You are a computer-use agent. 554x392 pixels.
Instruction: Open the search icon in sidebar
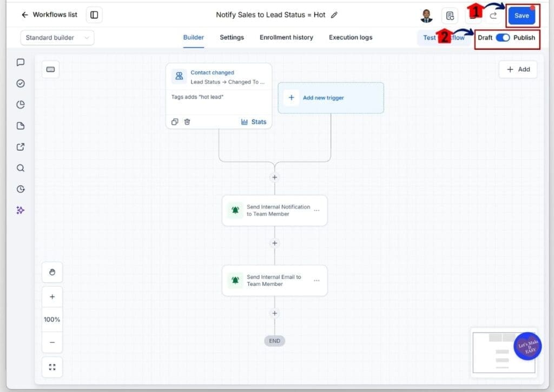point(21,168)
